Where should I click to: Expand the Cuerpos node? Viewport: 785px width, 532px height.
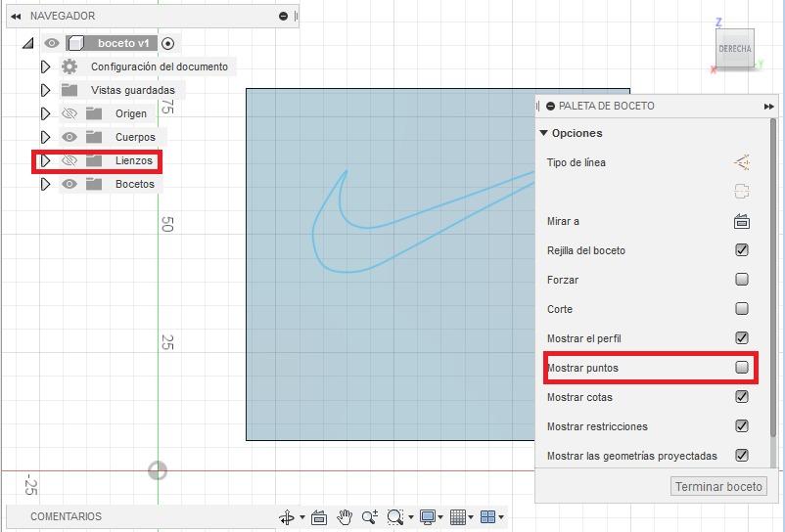tap(46, 137)
